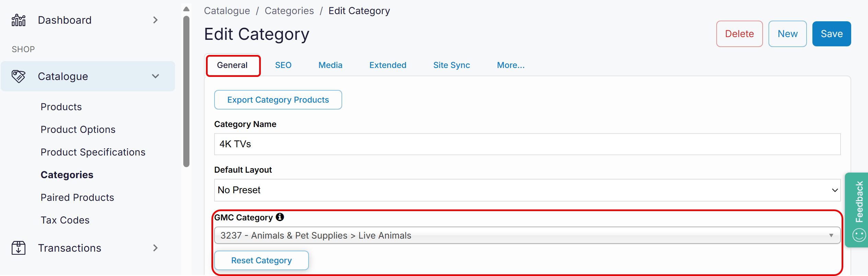Click the GMC Category info icon

click(280, 217)
